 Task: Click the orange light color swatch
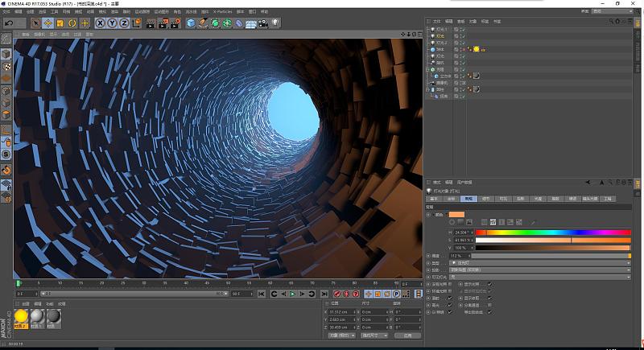click(456, 214)
